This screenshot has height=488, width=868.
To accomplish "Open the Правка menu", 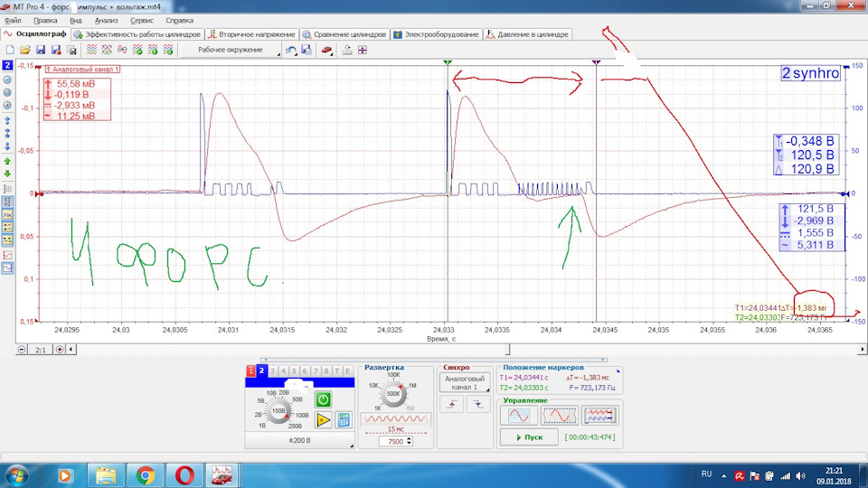I will [x=45, y=21].
